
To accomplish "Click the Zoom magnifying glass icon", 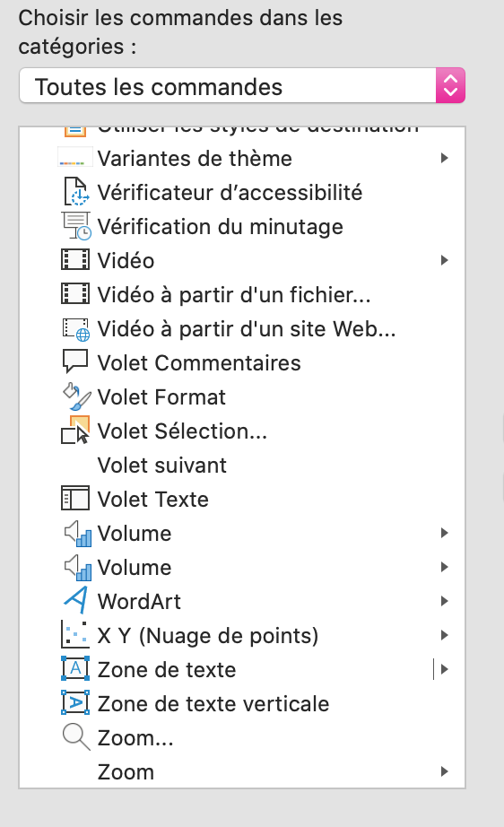I will [x=76, y=737].
